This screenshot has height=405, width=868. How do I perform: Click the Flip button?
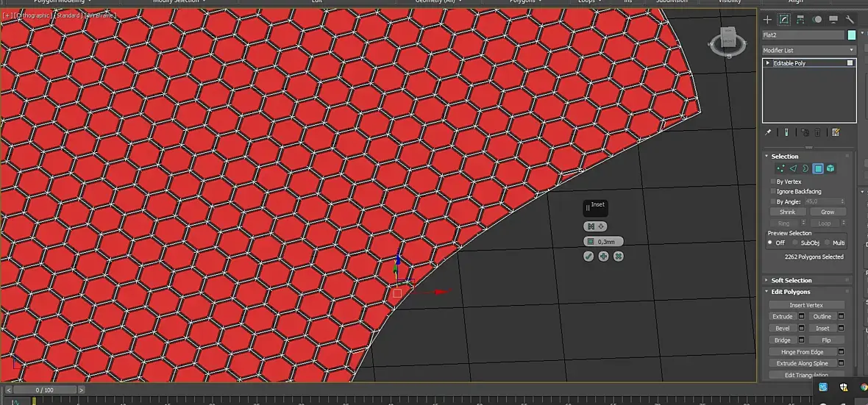[x=827, y=340]
